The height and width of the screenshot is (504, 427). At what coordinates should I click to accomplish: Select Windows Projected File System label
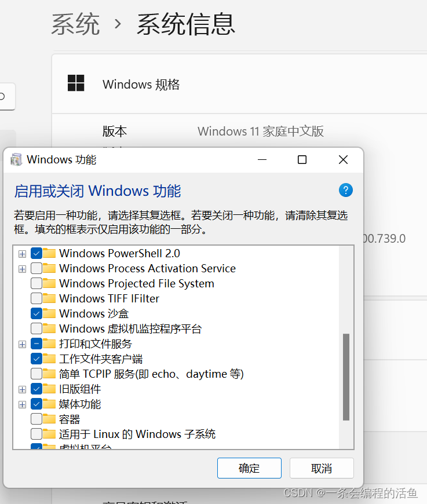(137, 283)
